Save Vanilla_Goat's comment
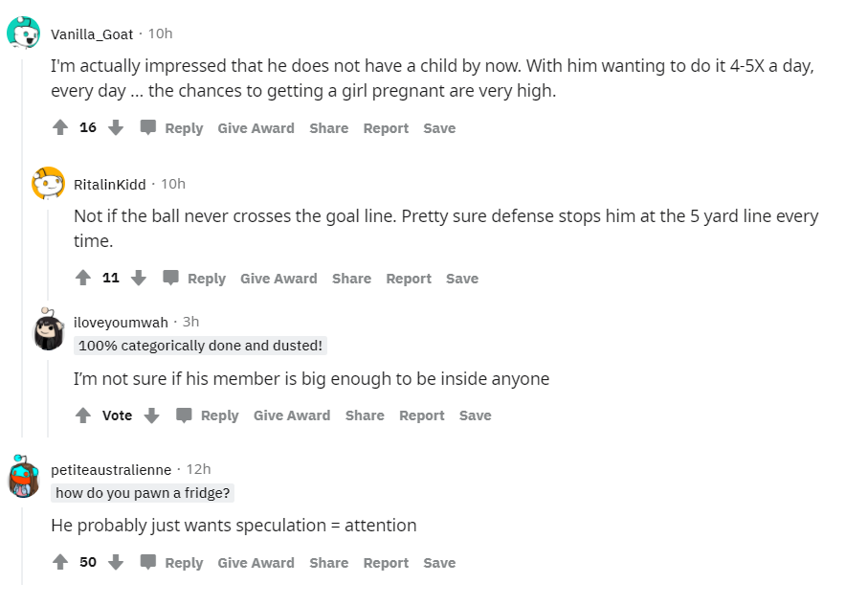Screen dimensions: 868x606 439,127
